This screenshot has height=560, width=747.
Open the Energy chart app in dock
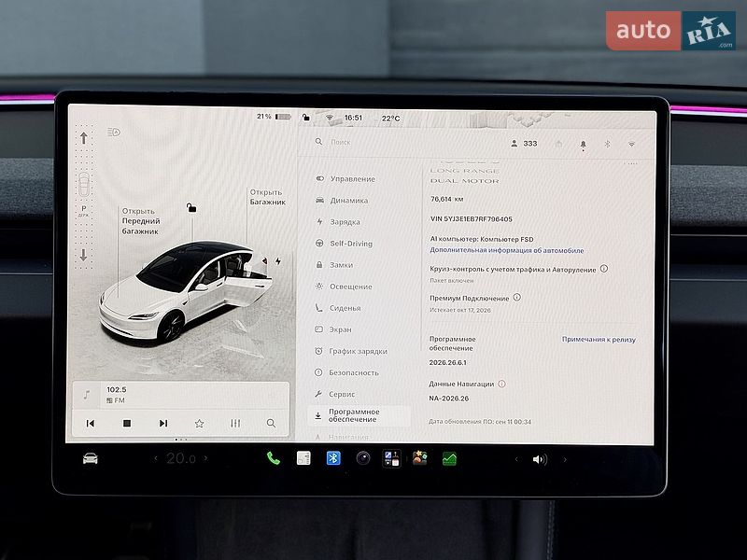449,458
